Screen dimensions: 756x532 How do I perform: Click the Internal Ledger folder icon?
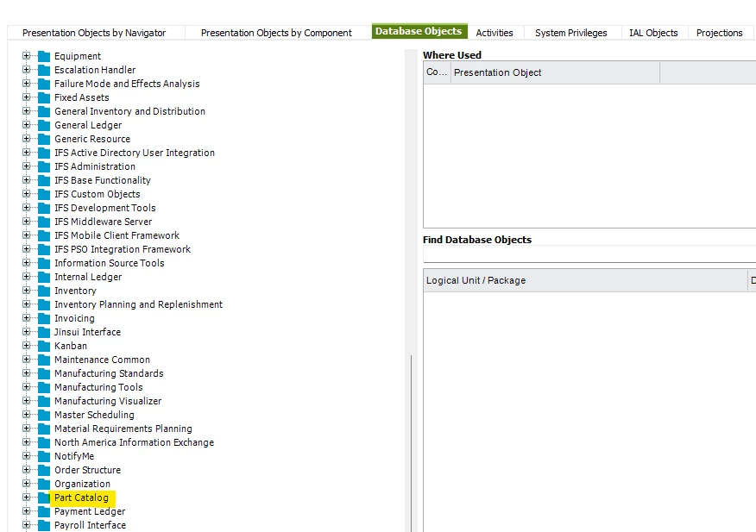pos(44,277)
